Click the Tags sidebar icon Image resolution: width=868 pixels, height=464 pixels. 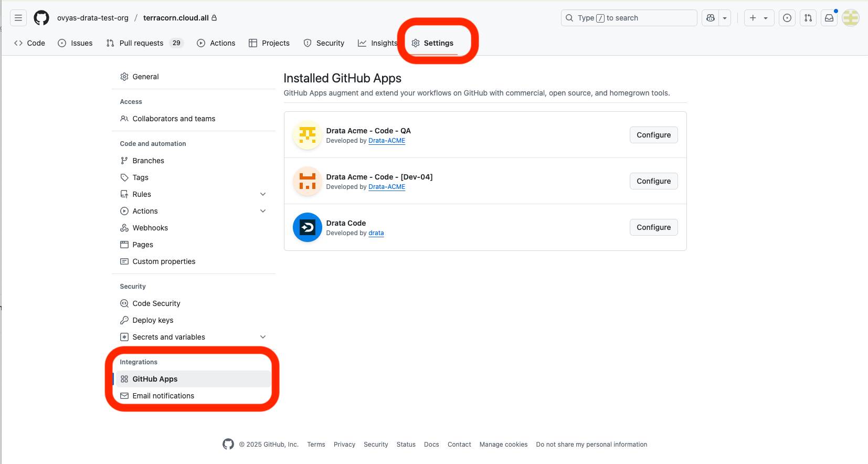coord(124,177)
